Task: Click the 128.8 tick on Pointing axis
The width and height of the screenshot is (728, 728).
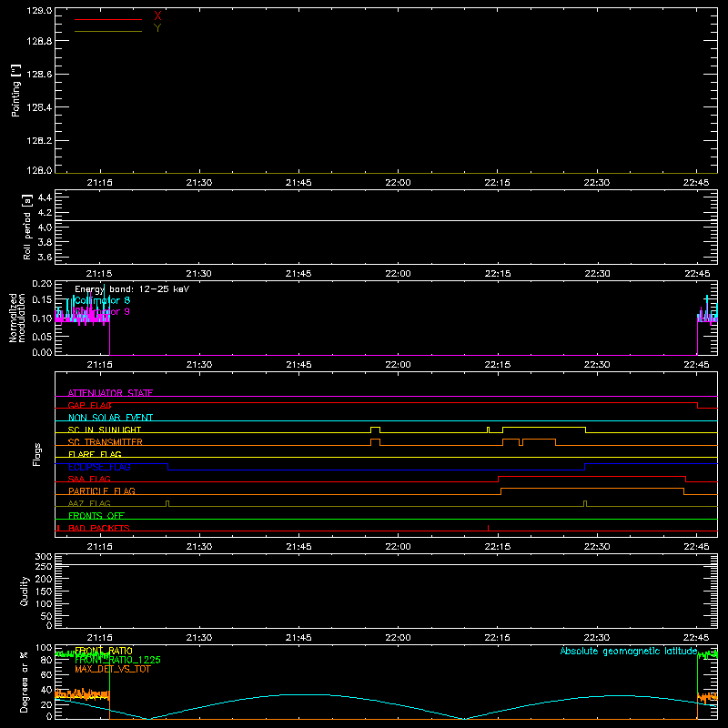Action: pos(39,41)
